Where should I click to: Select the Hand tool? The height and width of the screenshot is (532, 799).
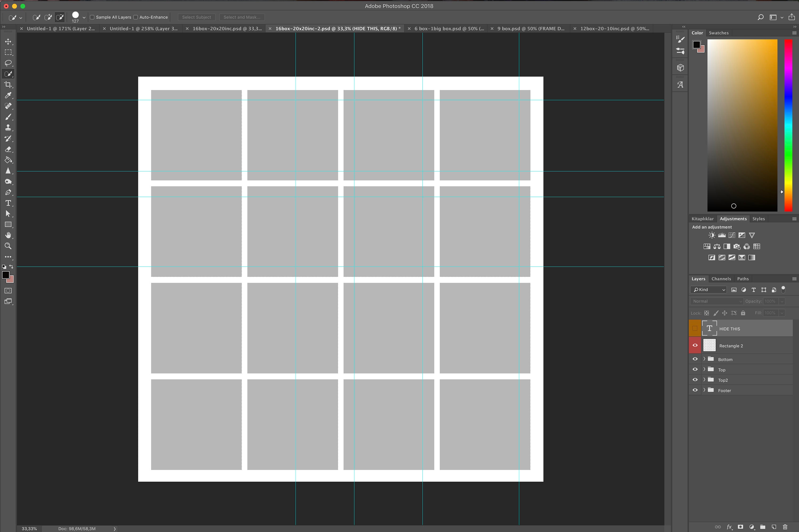8,235
